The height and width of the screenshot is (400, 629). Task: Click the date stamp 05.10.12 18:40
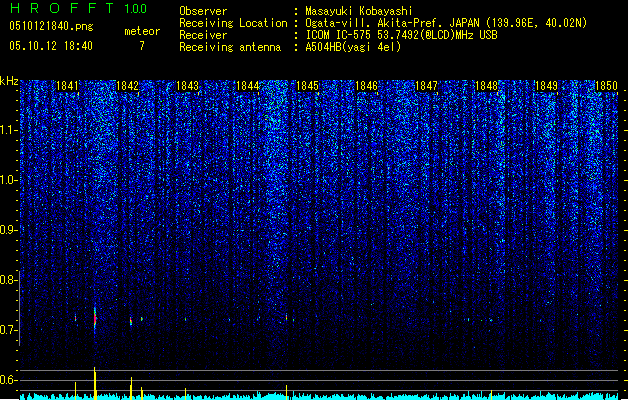pyautogui.click(x=51, y=46)
